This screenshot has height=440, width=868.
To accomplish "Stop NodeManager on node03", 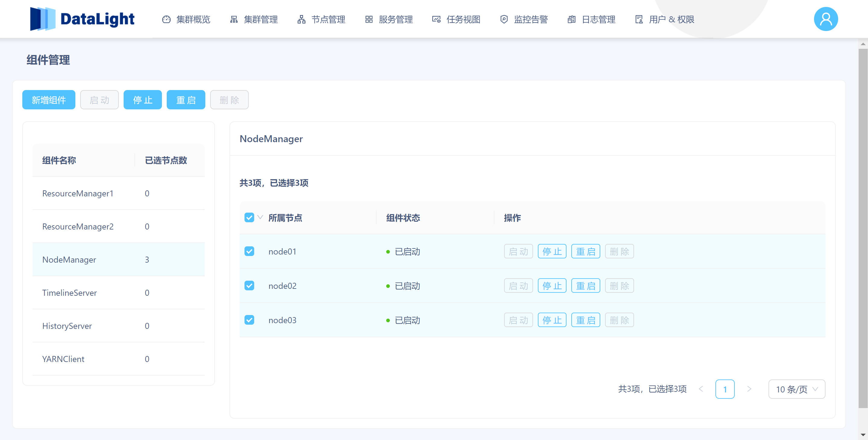I will coord(552,320).
